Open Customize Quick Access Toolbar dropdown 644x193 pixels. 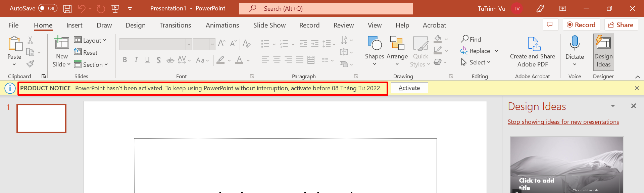(x=130, y=9)
